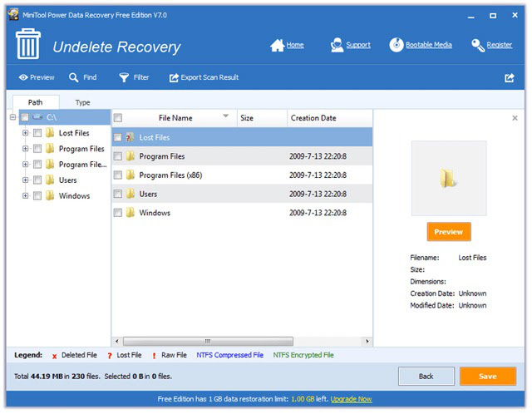The width and height of the screenshot is (532, 414).
Task: Select Export Scan Result in toolbar
Action: (204, 77)
